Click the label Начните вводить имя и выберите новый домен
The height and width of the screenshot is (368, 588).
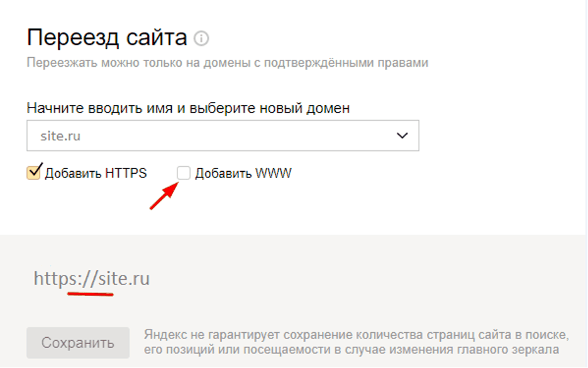[188, 108]
